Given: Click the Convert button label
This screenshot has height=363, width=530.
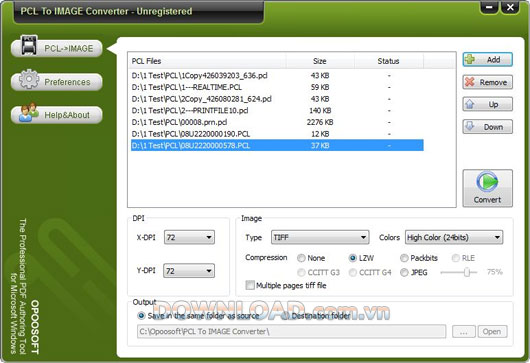Looking at the screenshot, I should click(487, 200).
